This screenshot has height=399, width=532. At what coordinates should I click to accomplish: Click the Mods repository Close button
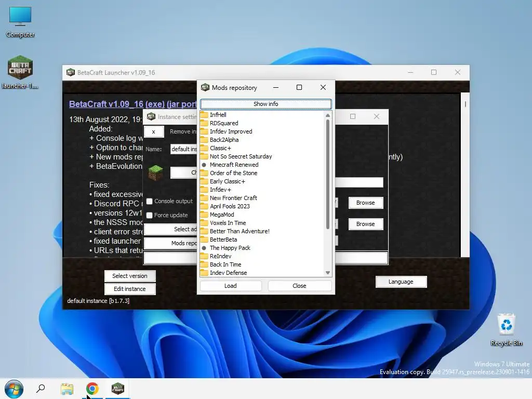tap(299, 286)
